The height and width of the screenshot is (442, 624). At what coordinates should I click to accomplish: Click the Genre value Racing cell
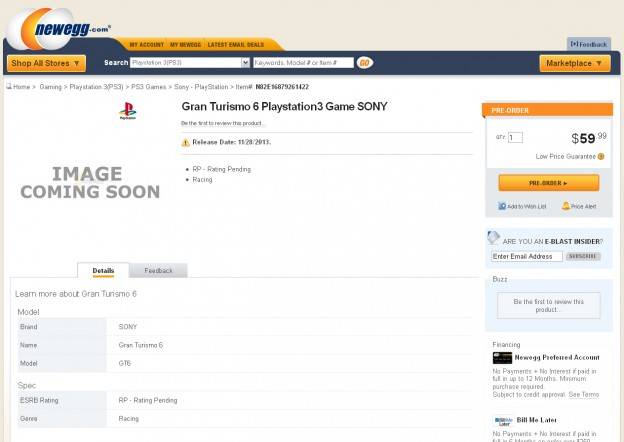[x=289, y=419]
